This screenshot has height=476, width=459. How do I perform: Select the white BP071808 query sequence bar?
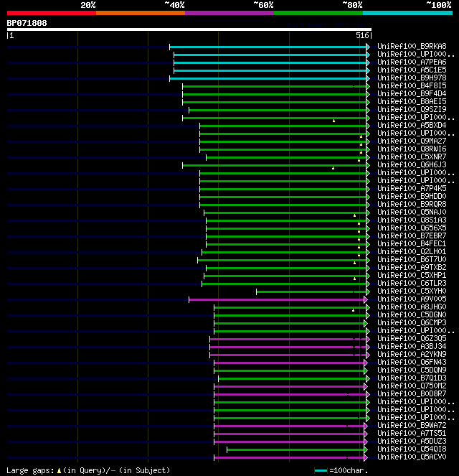189,29
